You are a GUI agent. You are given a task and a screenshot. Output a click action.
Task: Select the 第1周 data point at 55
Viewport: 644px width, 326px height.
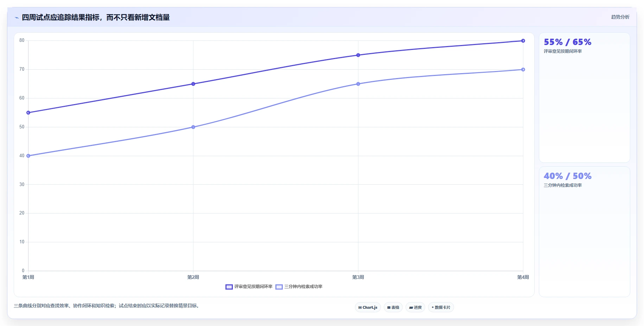[x=28, y=113]
